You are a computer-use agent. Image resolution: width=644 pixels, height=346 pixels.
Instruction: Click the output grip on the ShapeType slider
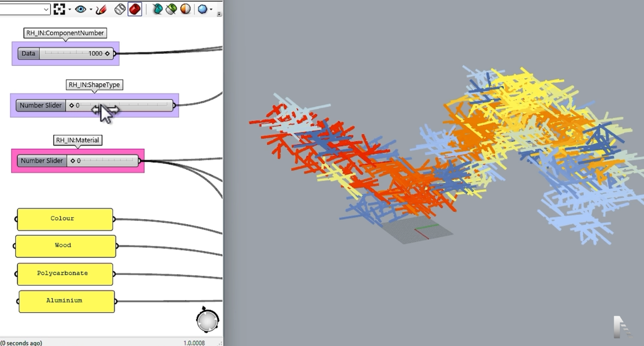pyautogui.click(x=174, y=105)
